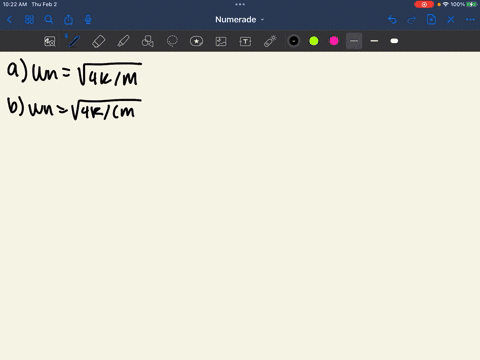Screen dimensions: 480x360
Task: Tap the handwritten equation a)
Action: click(75, 73)
